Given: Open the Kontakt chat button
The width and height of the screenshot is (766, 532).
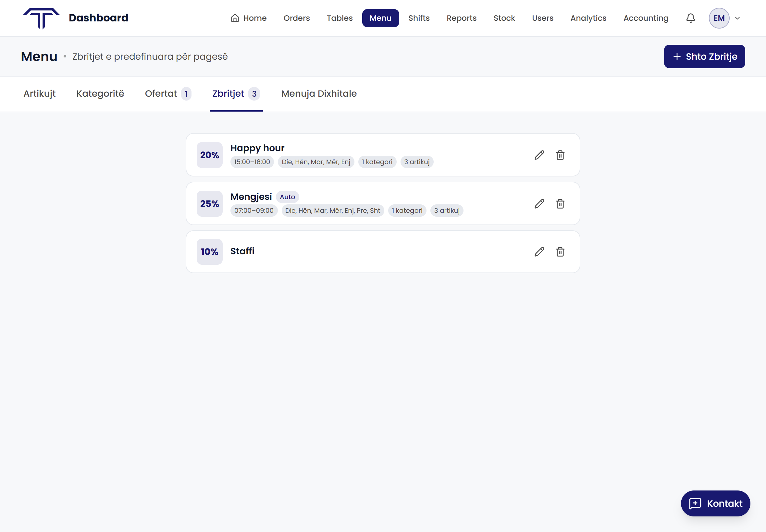Looking at the screenshot, I should 715,503.
